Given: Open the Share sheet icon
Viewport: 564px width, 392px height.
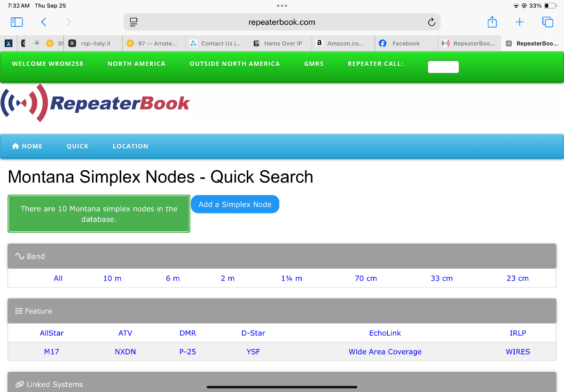Looking at the screenshot, I should (492, 22).
